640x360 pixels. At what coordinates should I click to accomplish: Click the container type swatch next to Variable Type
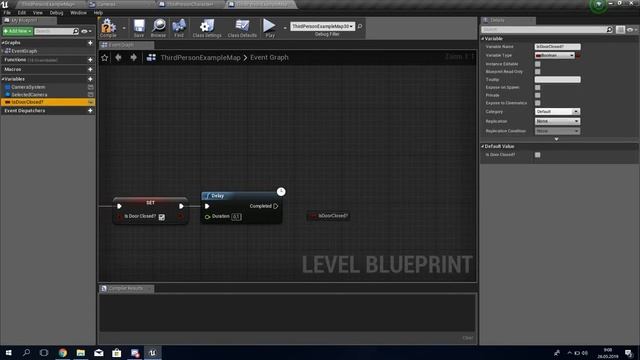(x=578, y=55)
